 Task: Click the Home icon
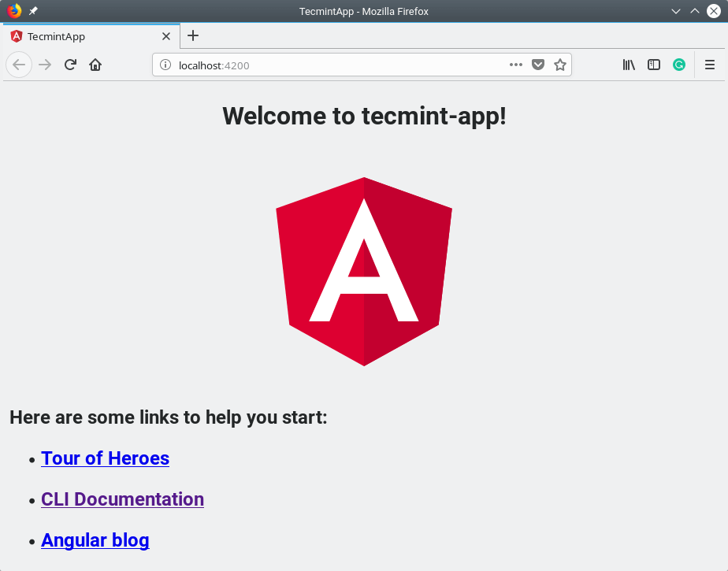click(x=95, y=65)
